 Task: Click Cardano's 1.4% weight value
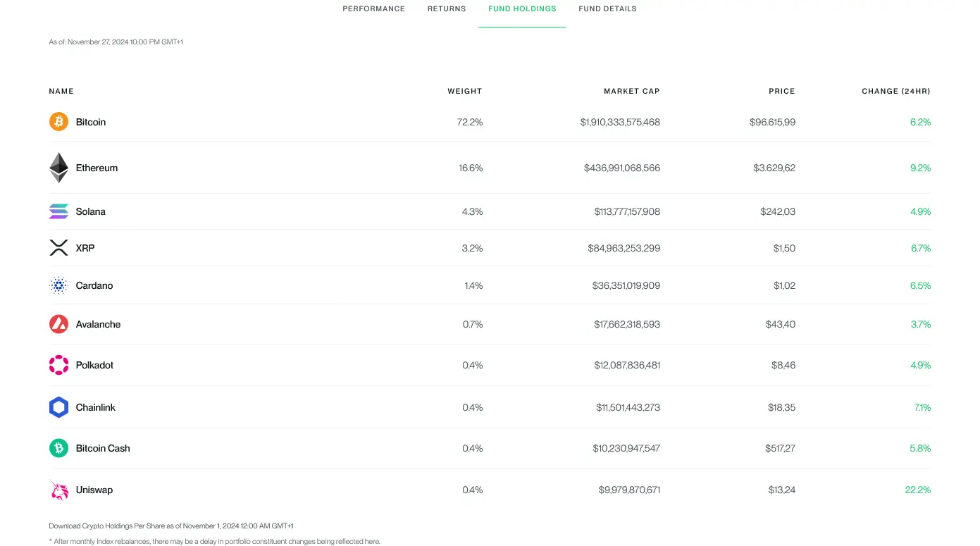coord(473,285)
